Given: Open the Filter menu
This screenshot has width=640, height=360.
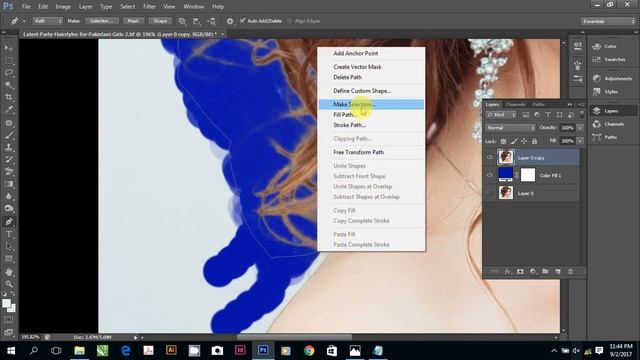Looking at the screenshot, I should pyautogui.click(x=149, y=7).
